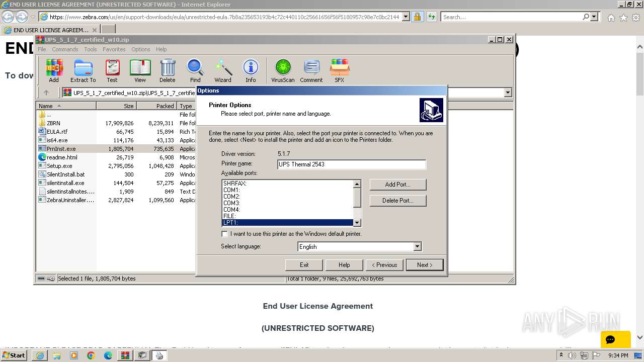Screen dimensions: 644x362
Task: Open the Favorites menu
Action: pyautogui.click(x=114, y=49)
